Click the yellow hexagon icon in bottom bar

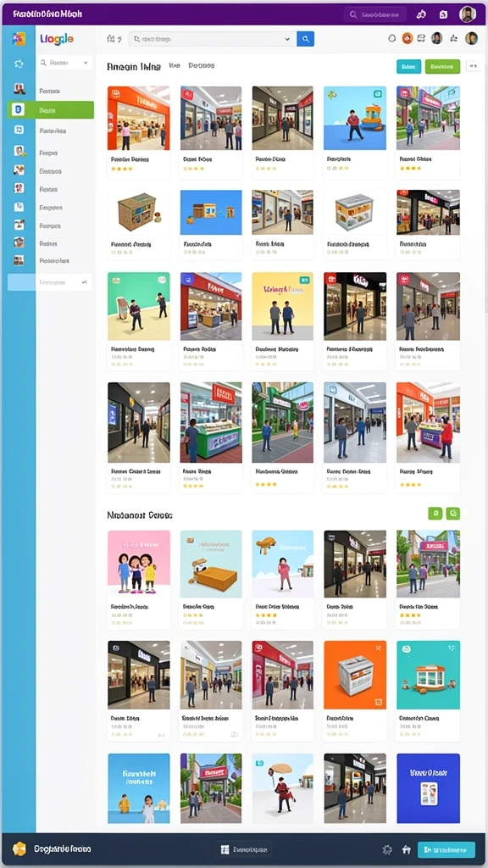tap(19, 849)
